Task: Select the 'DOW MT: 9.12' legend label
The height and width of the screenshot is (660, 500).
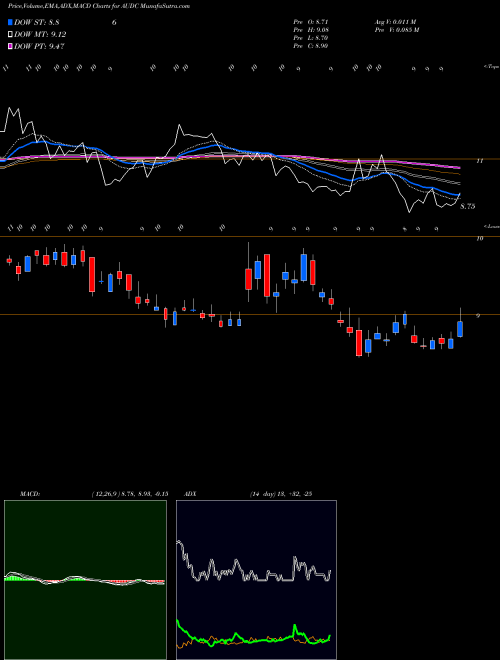Action: pyautogui.click(x=40, y=35)
